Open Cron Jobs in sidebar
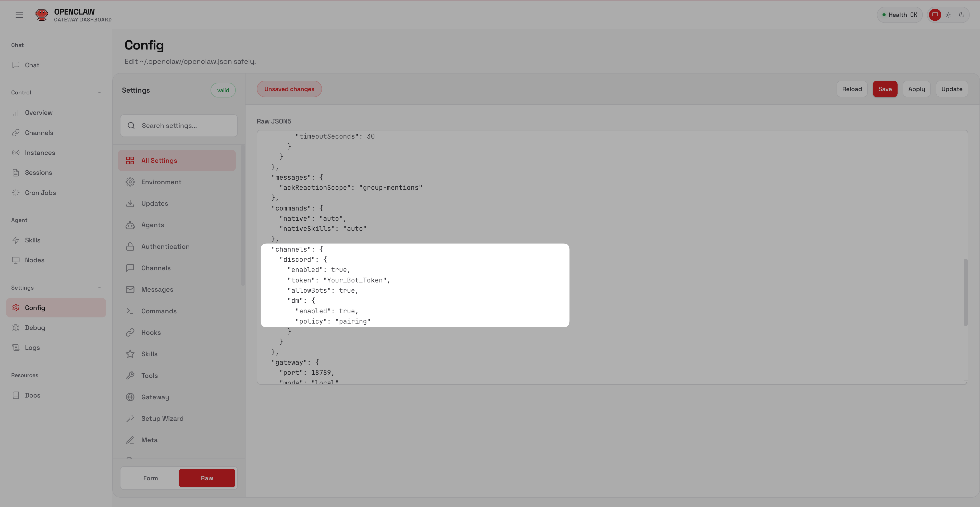The width and height of the screenshot is (980, 507). tap(40, 192)
